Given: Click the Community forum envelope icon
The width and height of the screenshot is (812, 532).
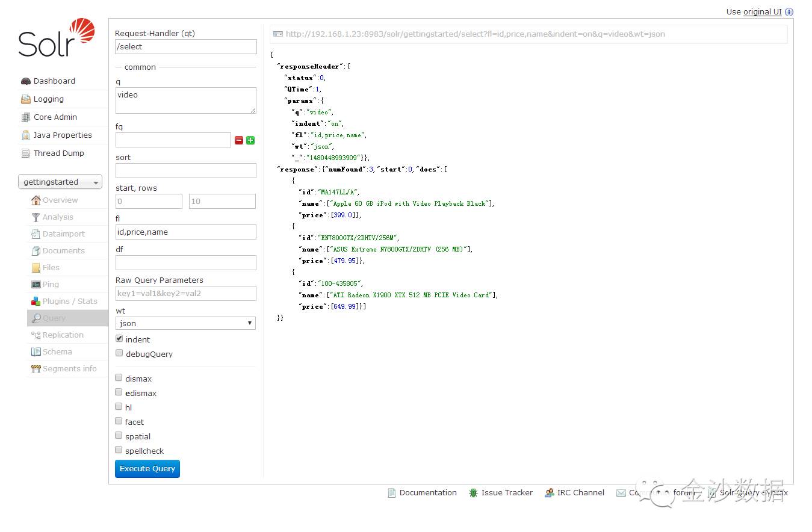Looking at the screenshot, I should pos(621,493).
